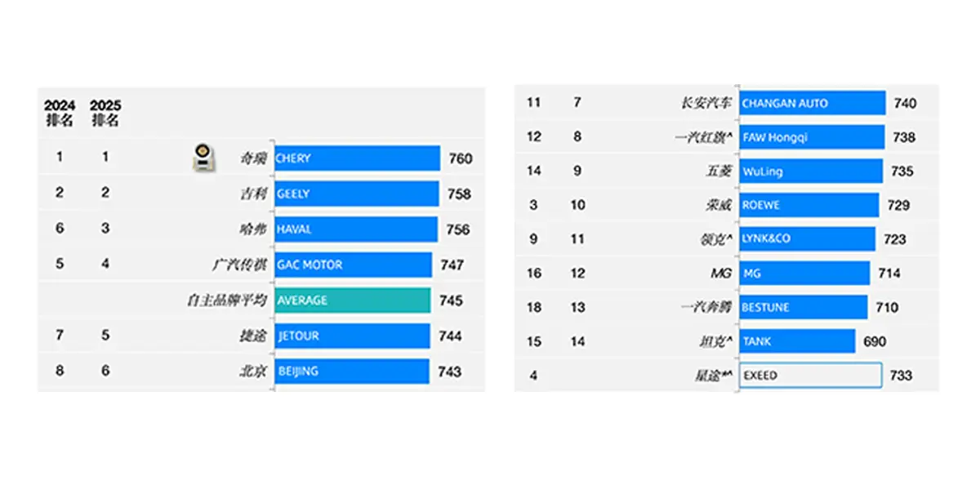Select the CHERY bar scoring 760
The image size is (980, 490).
tap(357, 158)
